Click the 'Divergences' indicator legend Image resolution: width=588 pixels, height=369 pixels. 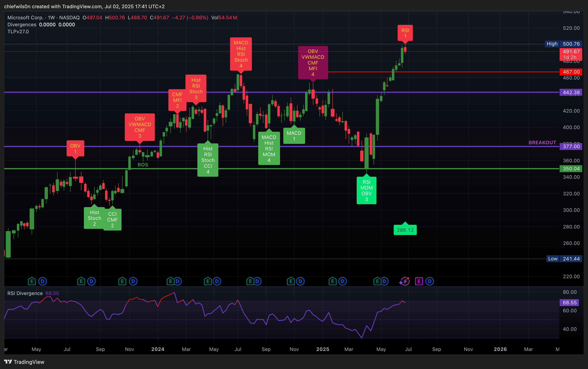(22, 25)
